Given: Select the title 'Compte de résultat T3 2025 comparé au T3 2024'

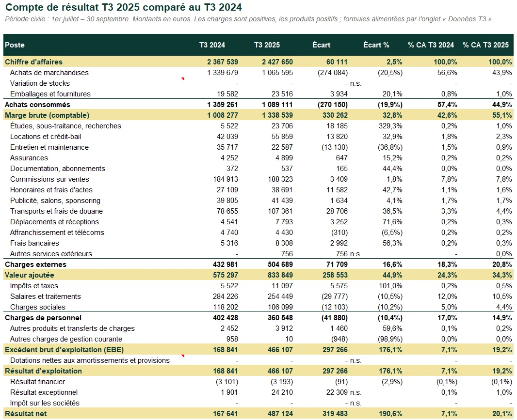Looking at the screenshot, I should [x=124, y=7].
